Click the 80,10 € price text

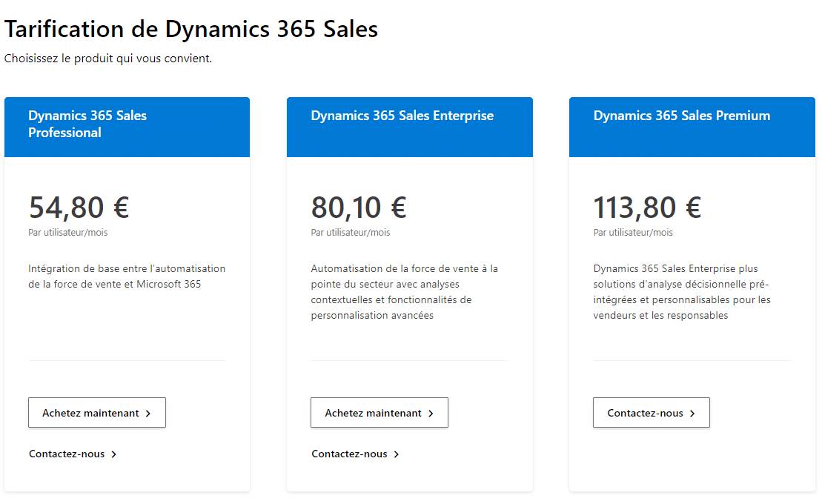point(359,208)
